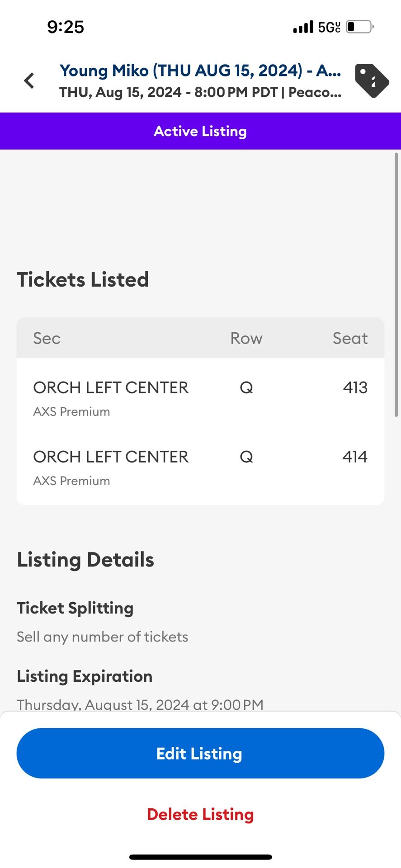Click the Delete Listing link
Image resolution: width=401 pixels, height=868 pixels.
point(200,814)
